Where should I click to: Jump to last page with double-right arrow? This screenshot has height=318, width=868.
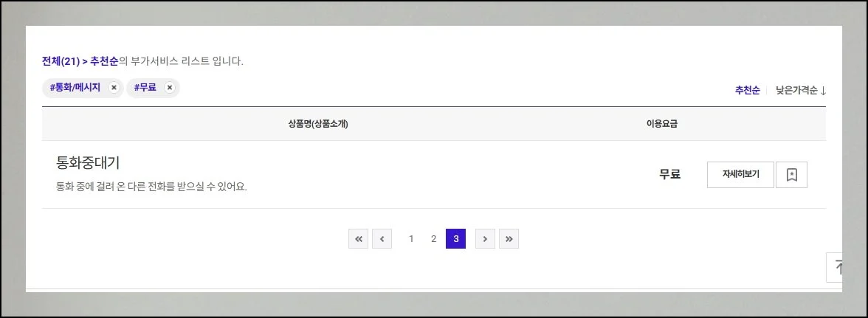(x=509, y=239)
